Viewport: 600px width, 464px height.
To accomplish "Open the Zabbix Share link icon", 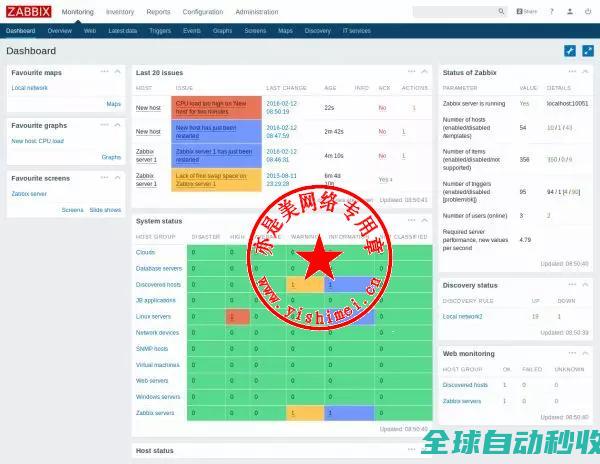I will (525, 12).
